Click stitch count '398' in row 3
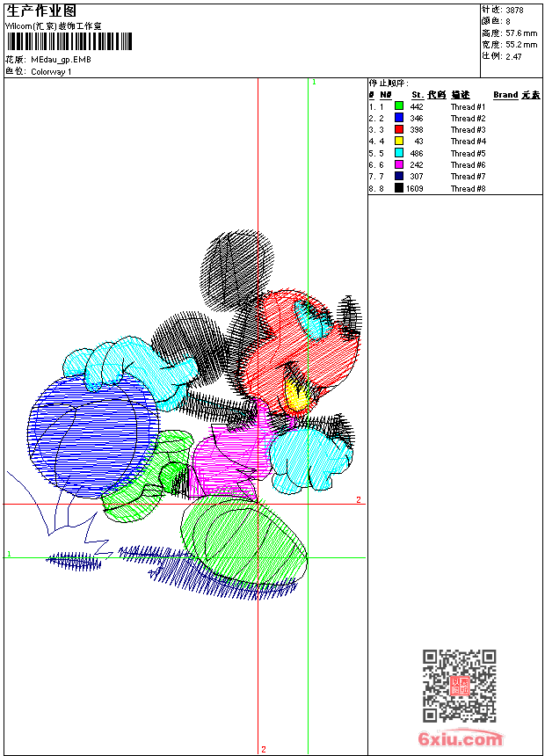The width and height of the screenshot is (545, 756). point(417,130)
